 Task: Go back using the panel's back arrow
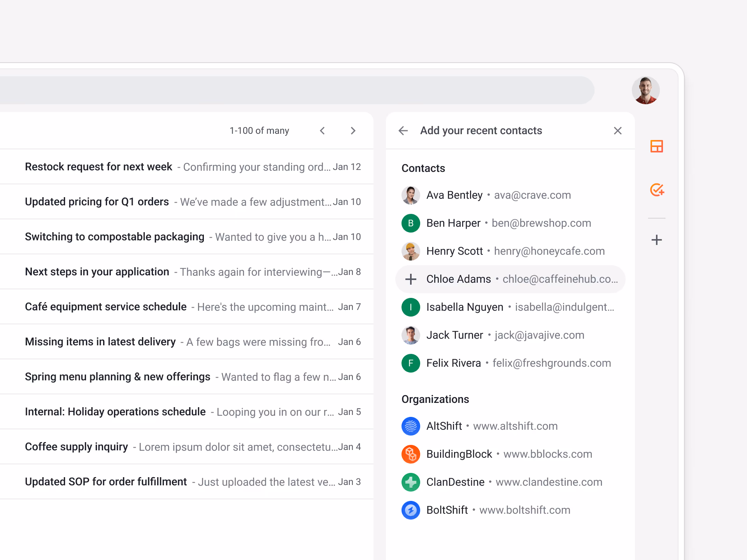tap(403, 131)
